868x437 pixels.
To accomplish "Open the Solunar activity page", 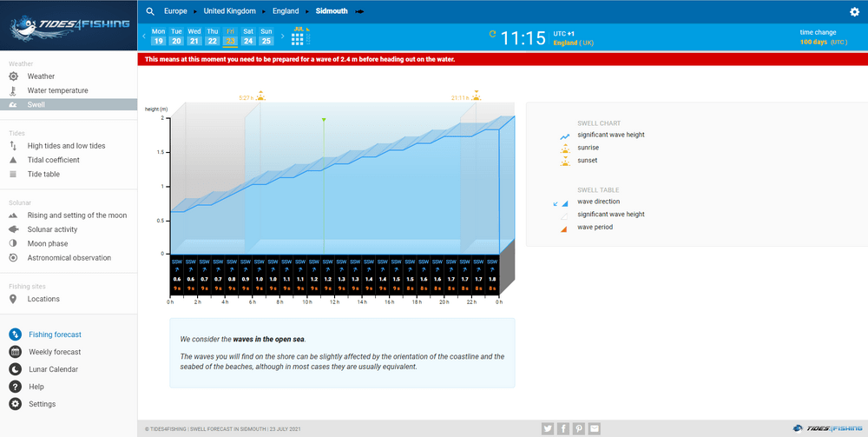I will coord(52,229).
